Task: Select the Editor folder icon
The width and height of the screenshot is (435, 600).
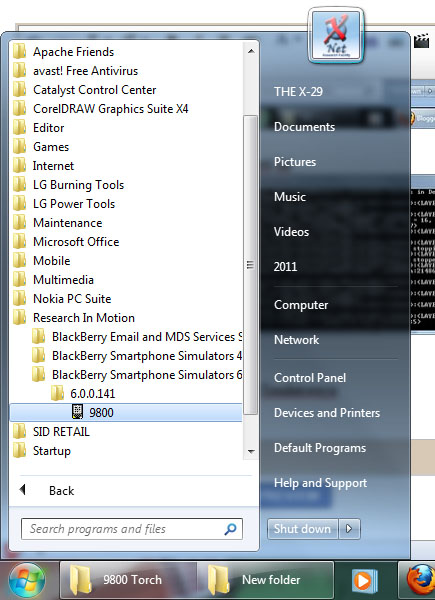Action: point(20,127)
